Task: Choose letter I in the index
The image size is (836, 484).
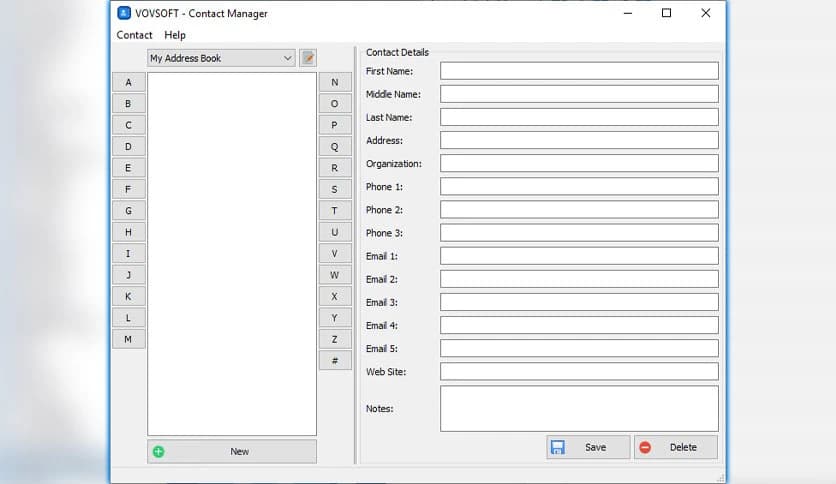Action: (x=128, y=254)
